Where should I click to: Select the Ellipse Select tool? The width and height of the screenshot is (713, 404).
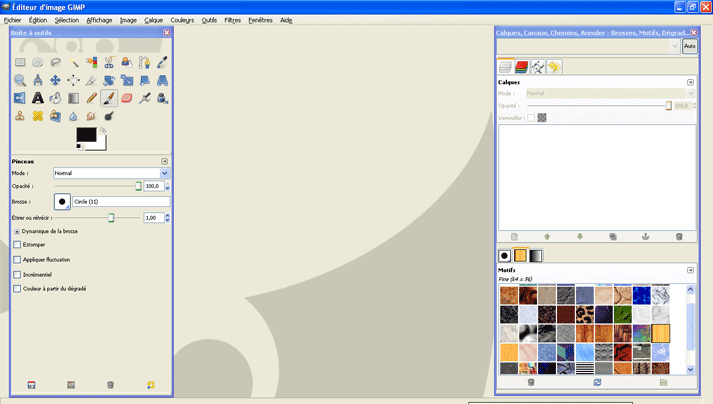tap(38, 62)
